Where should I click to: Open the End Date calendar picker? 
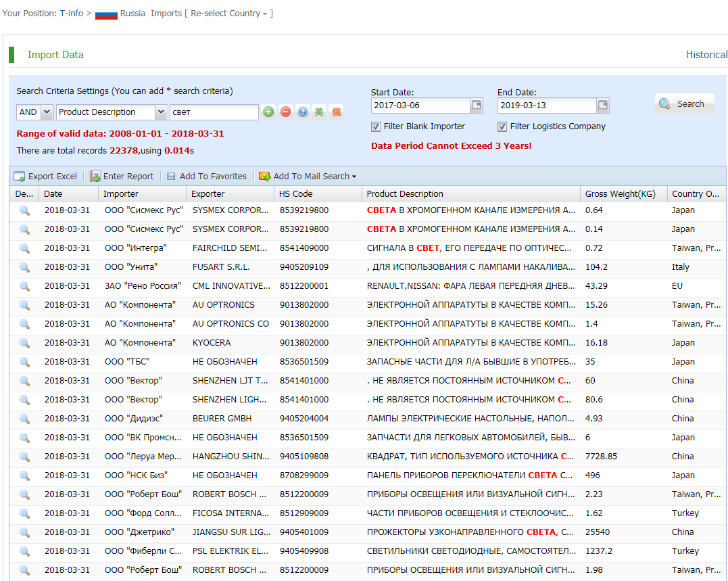click(603, 106)
